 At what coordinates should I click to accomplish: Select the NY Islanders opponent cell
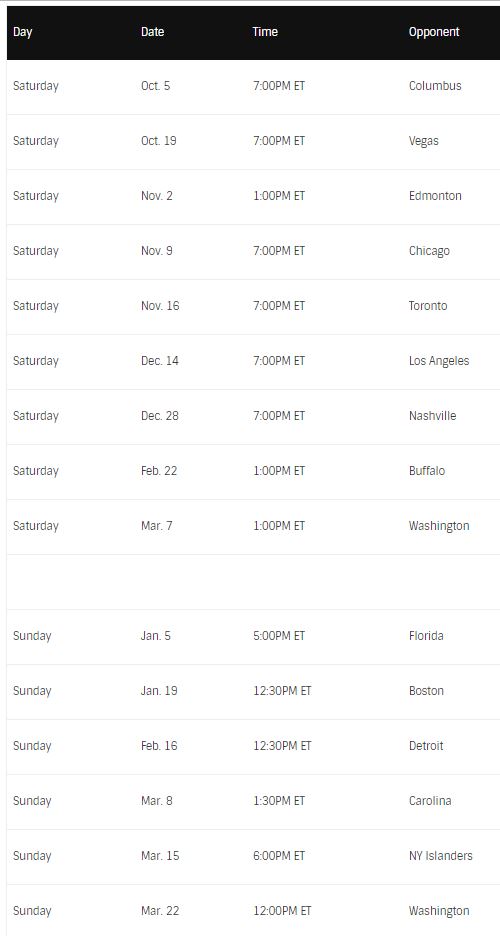[440, 855]
